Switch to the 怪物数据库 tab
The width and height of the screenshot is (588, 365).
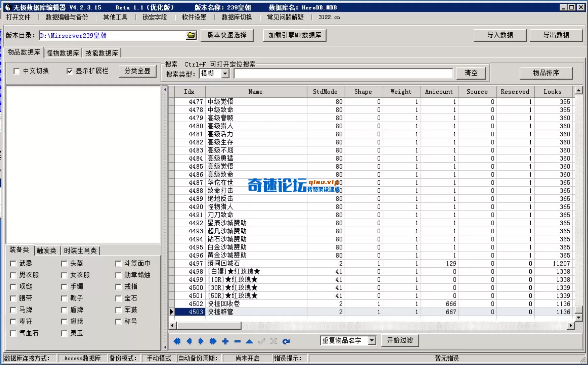pos(63,53)
